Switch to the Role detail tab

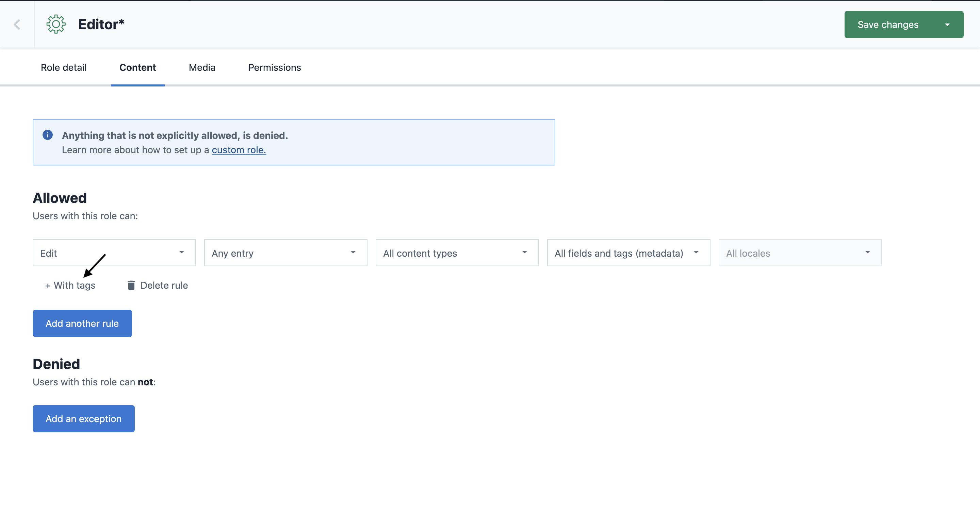64,67
